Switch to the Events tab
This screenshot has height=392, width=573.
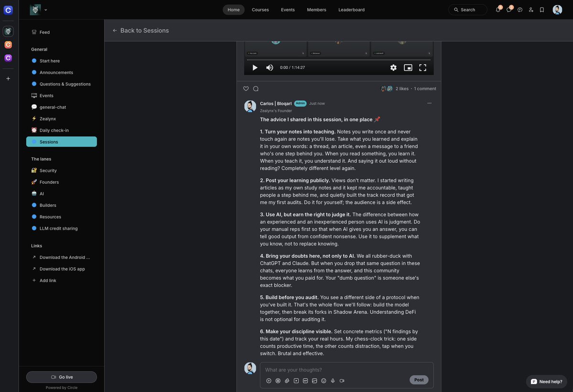pos(288,10)
